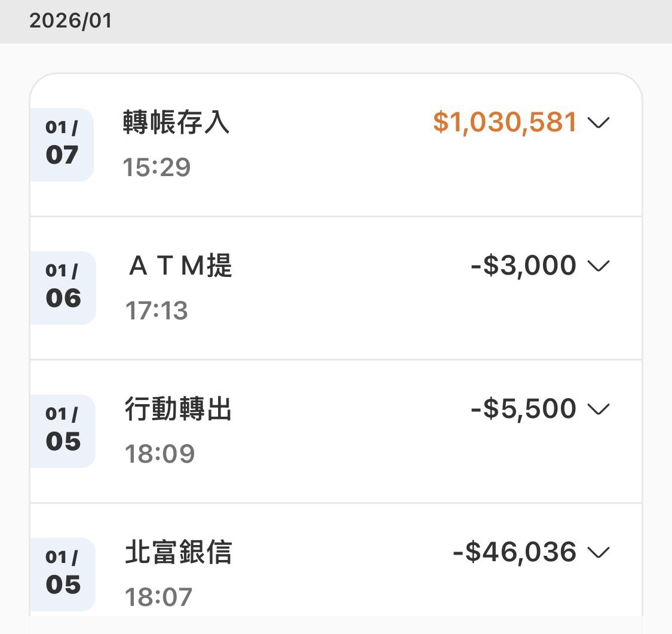Open the ＡＴＭ提 withdrawal transaction row
This screenshot has width=672, height=634.
tap(335, 287)
